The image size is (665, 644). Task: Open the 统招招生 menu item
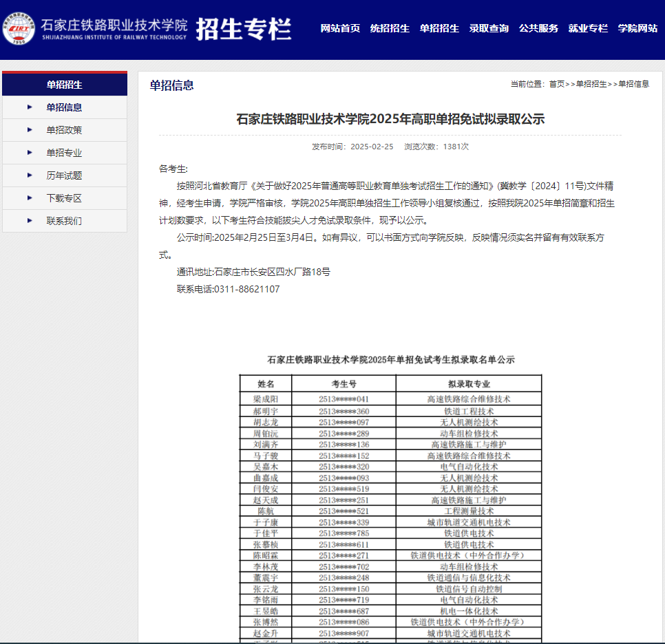point(390,29)
